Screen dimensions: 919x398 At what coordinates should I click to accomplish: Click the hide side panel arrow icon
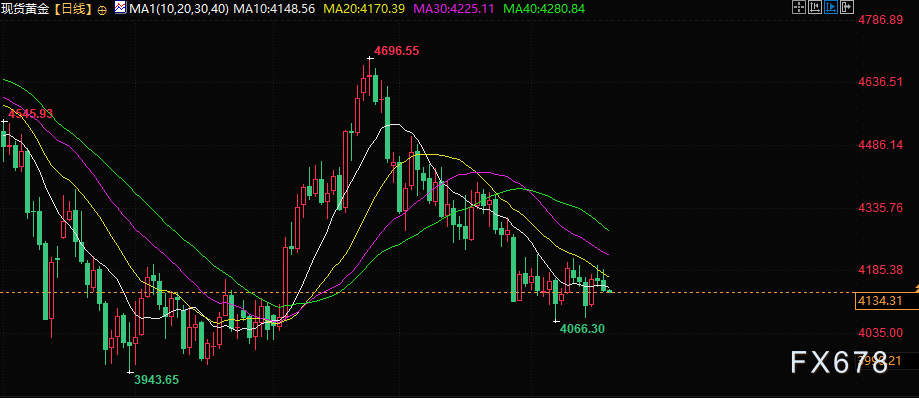pos(846,7)
